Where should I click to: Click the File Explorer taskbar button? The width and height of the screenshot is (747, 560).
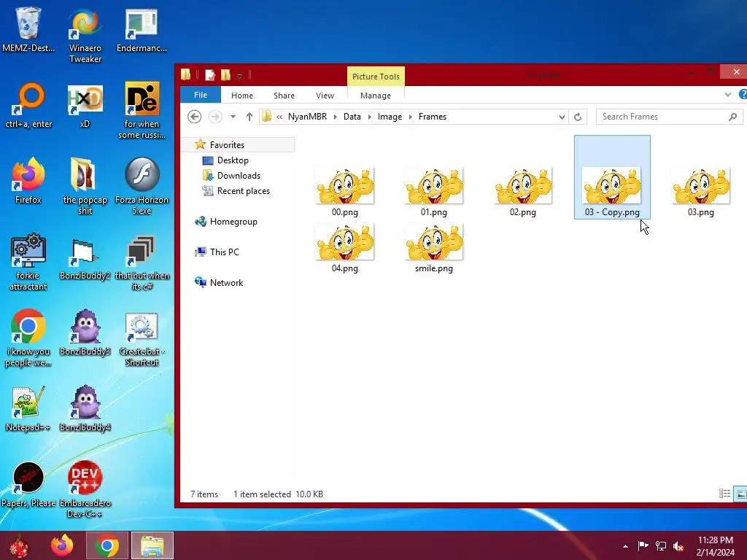(152, 545)
